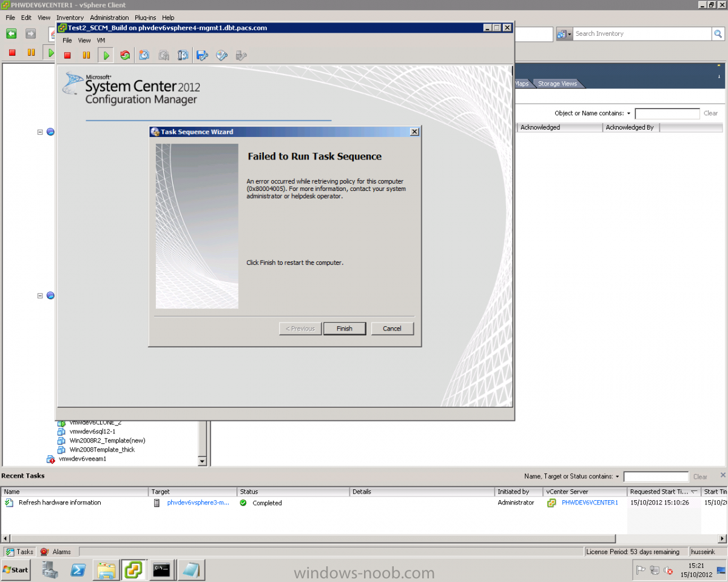Click Cancel in Task Sequence Wizard

pos(392,329)
